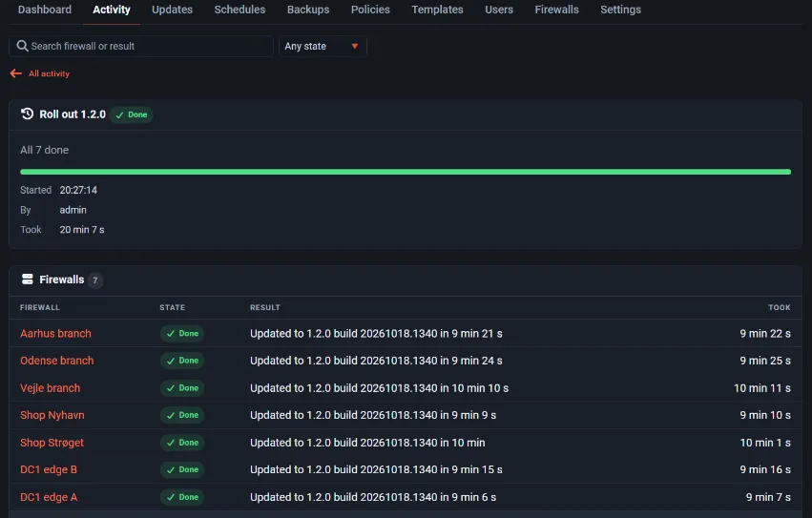Click the 9 min 25 s took value

[765, 361]
